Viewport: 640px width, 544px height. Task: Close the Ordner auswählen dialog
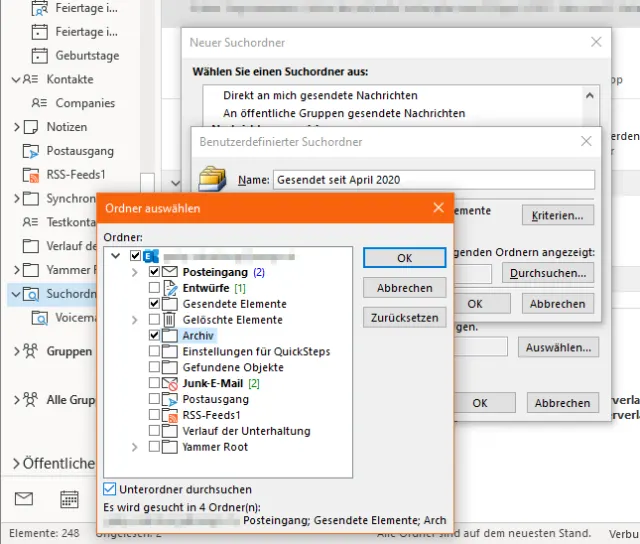(438, 208)
